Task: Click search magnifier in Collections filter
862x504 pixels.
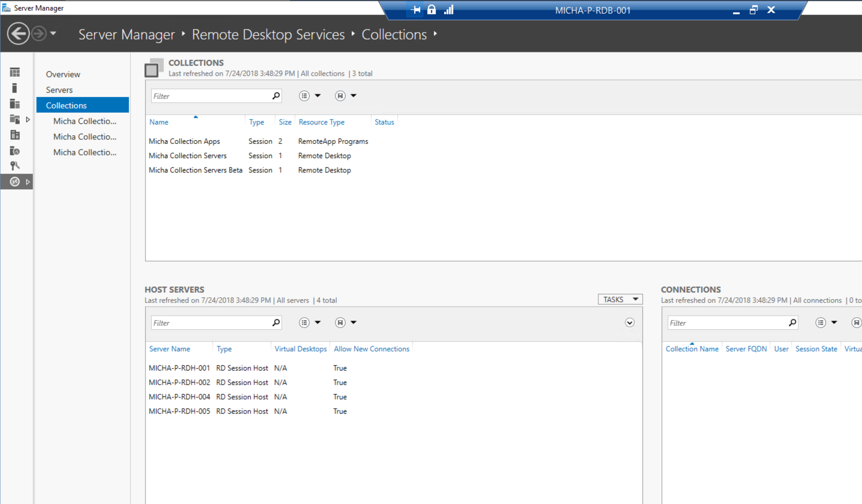Action: (x=276, y=96)
